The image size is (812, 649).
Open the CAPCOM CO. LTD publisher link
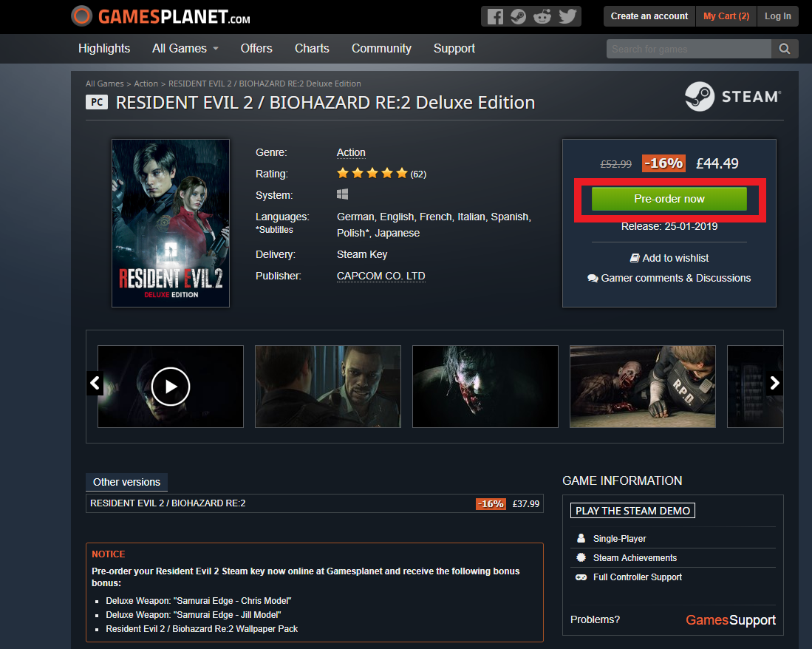point(381,276)
